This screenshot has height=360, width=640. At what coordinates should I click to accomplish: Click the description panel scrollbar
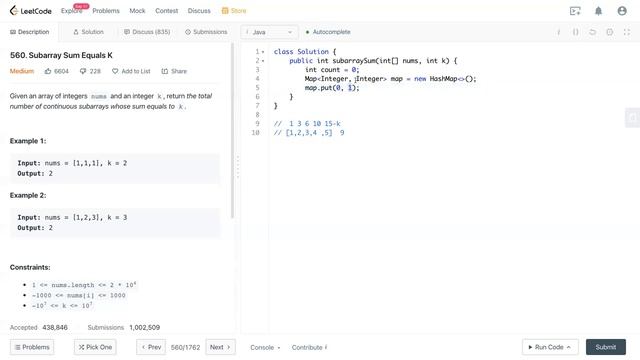pos(232,131)
